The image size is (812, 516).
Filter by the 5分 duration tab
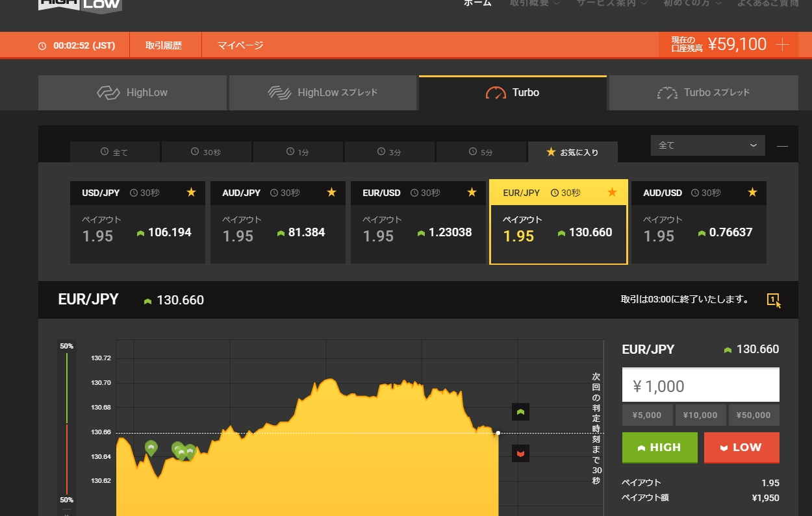coord(481,152)
